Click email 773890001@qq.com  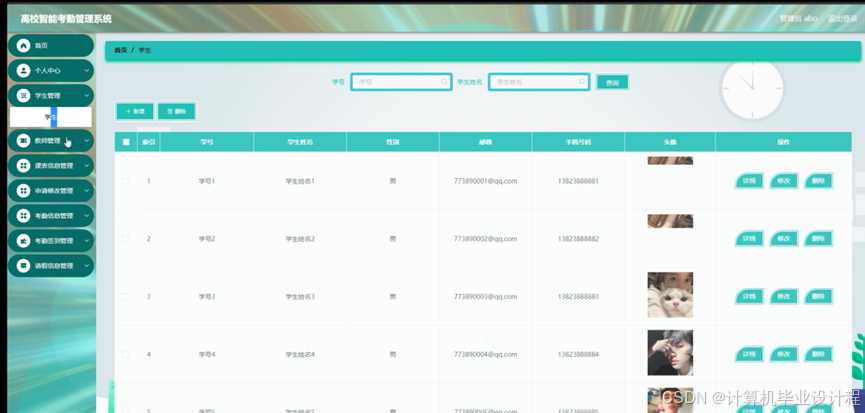[485, 181]
